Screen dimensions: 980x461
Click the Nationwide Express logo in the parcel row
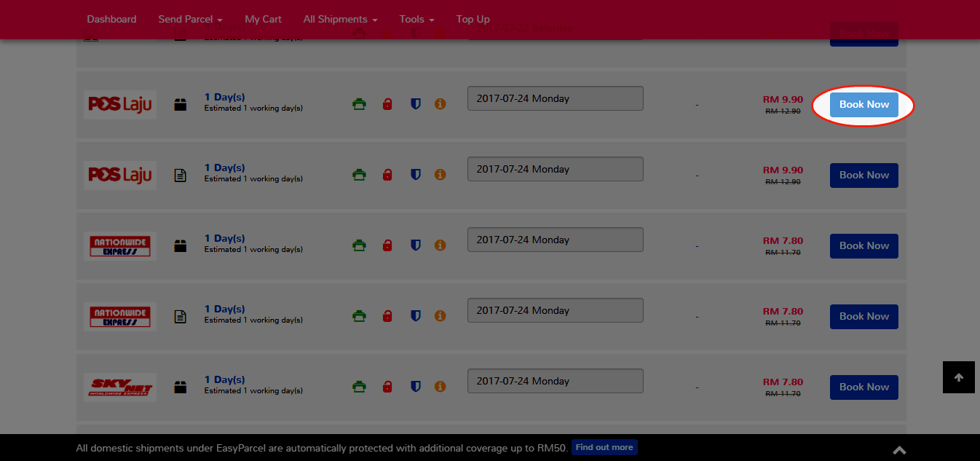pos(120,246)
